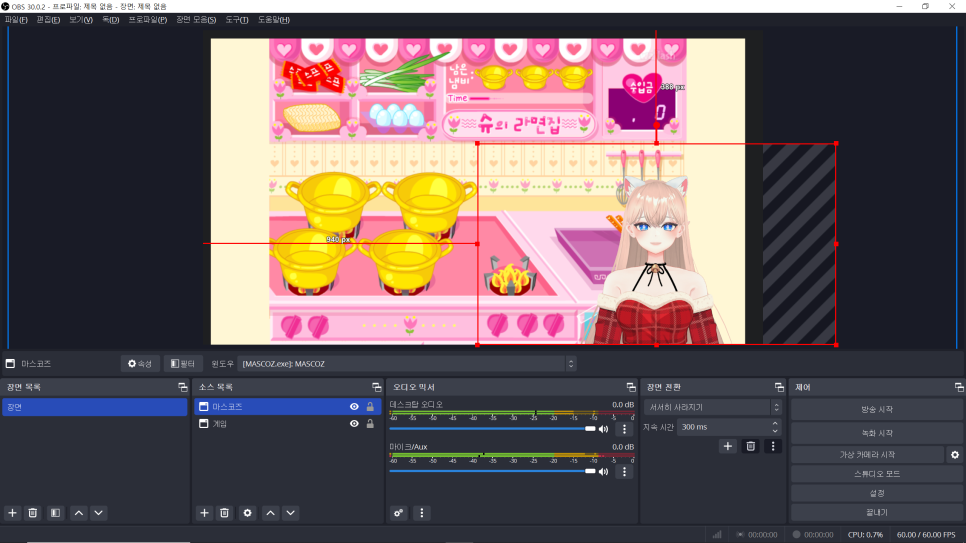This screenshot has width=966, height=543.
Task: Mute Mic/Aux speaker icon
Action: (x=604, y=472)
